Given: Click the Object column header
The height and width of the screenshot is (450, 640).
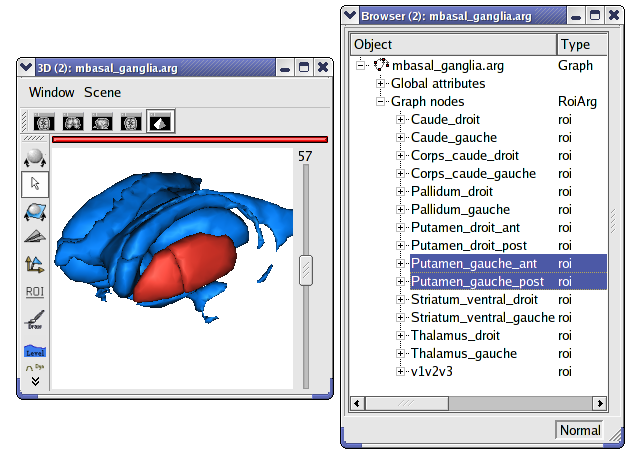Looking at the screenshot, I should (453, 45).
